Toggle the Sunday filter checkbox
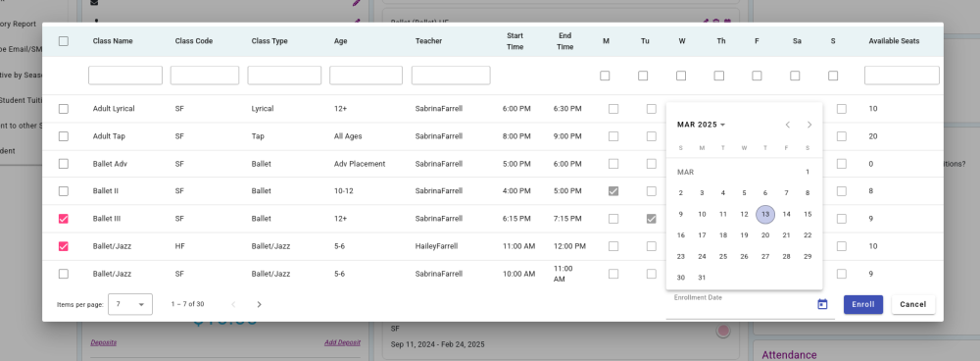Screen dimensions: 980x361 coord(832,76)
